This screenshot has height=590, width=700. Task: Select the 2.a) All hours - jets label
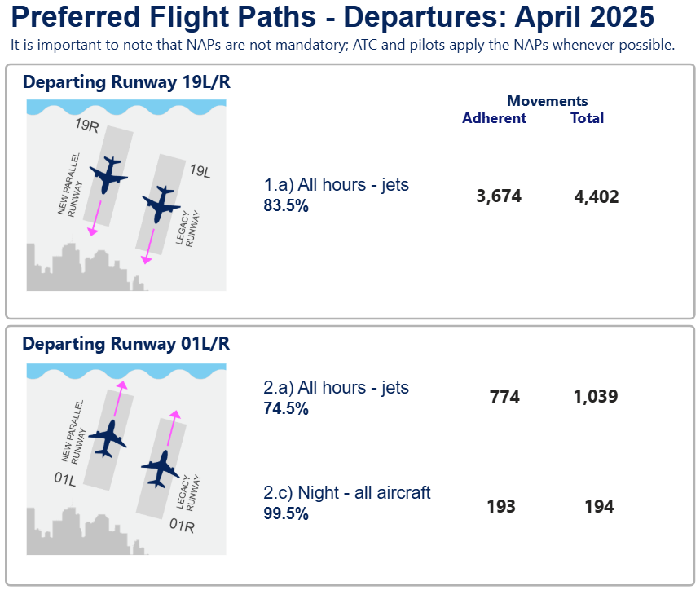[x=337, y=387]
